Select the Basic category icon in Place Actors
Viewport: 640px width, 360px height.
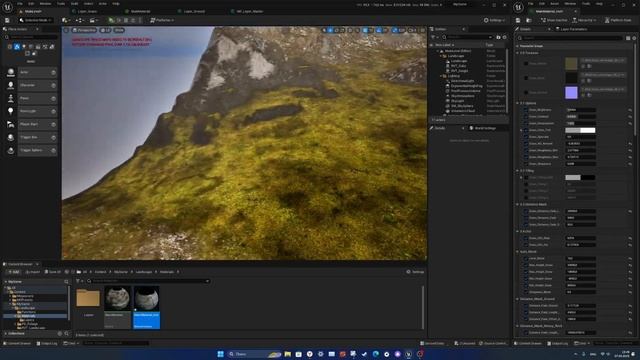click(x=17, y=47)
